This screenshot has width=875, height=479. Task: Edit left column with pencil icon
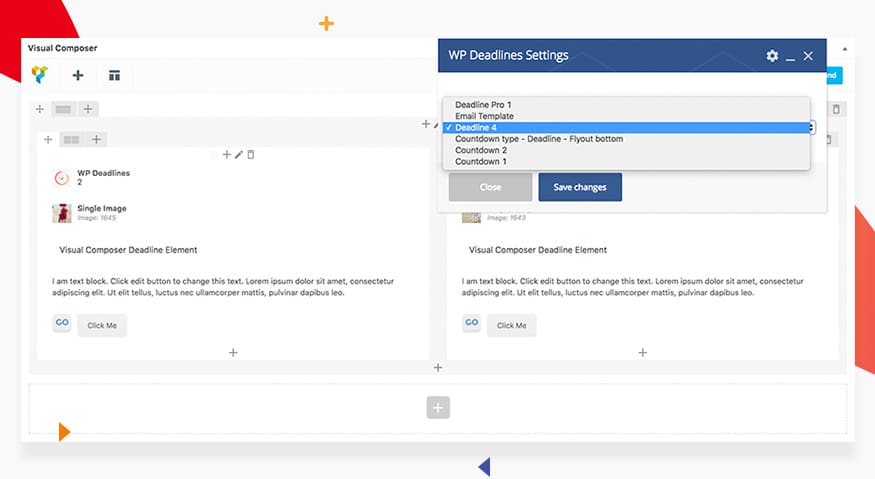click(239, 155)
